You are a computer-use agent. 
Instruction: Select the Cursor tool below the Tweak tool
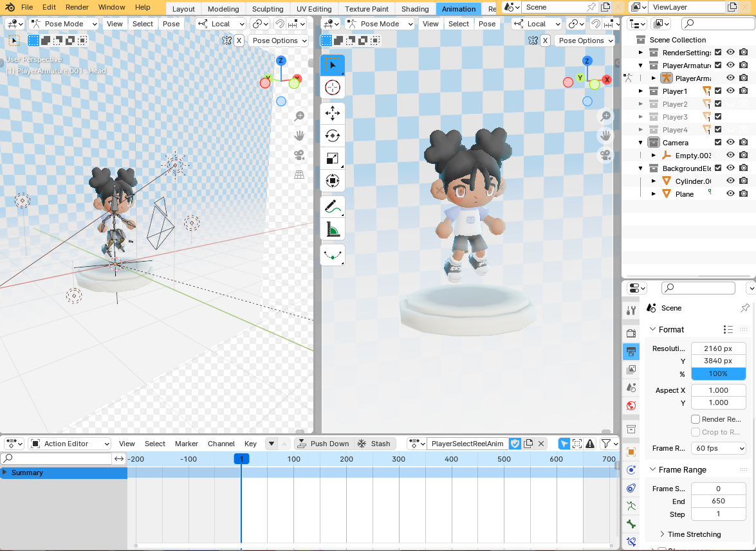click(332, 87)
